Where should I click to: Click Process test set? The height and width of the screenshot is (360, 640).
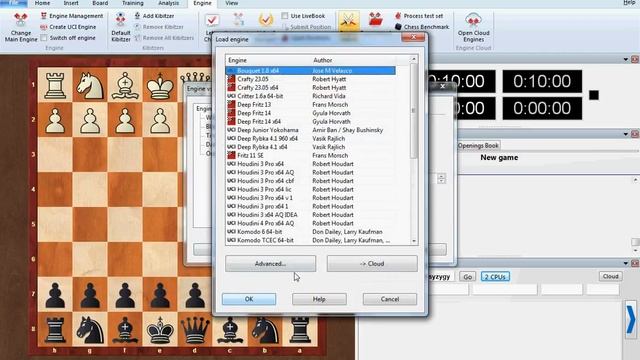coord(419,16)
